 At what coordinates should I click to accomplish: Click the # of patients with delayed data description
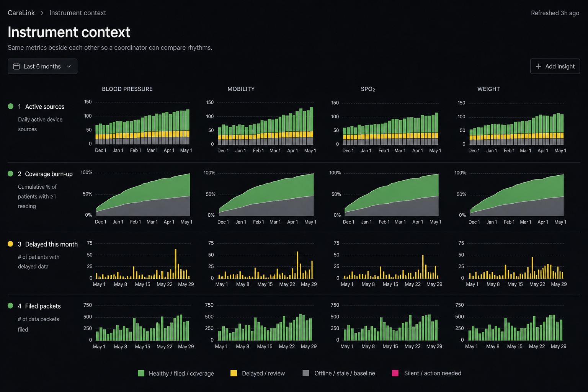point(38,262)
